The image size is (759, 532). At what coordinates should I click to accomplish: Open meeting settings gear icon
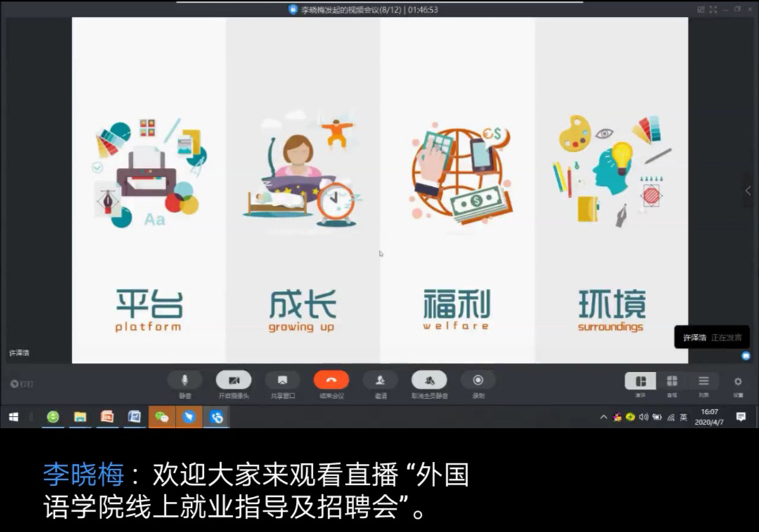[738, 382]
